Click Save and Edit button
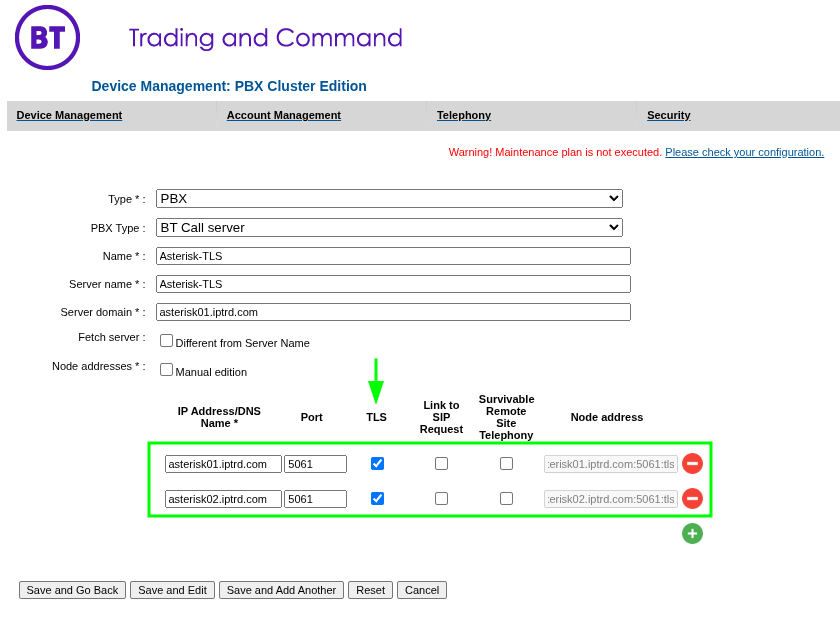Screen dimensions: 840x635 [172, 590]
